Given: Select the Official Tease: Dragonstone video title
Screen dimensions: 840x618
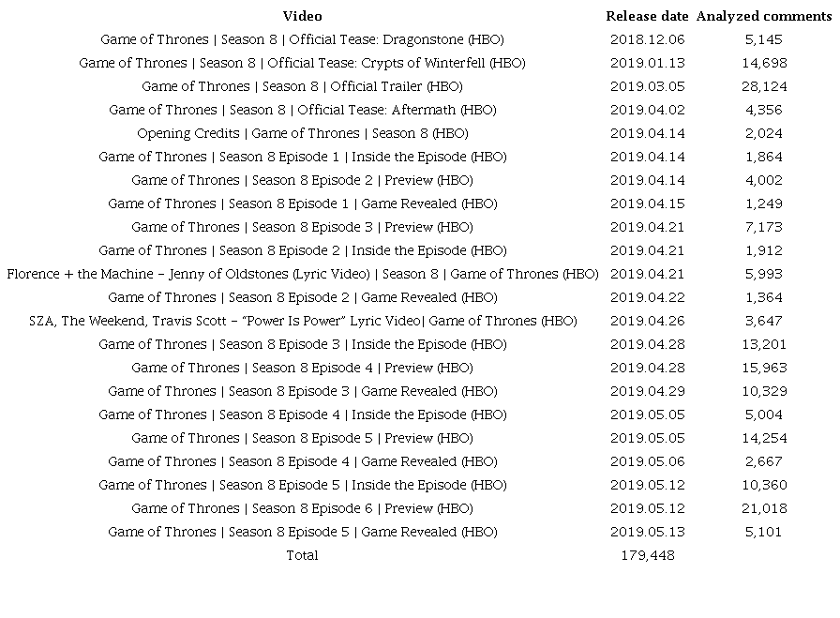Looking at the screenshot, I should pos(302,39).
